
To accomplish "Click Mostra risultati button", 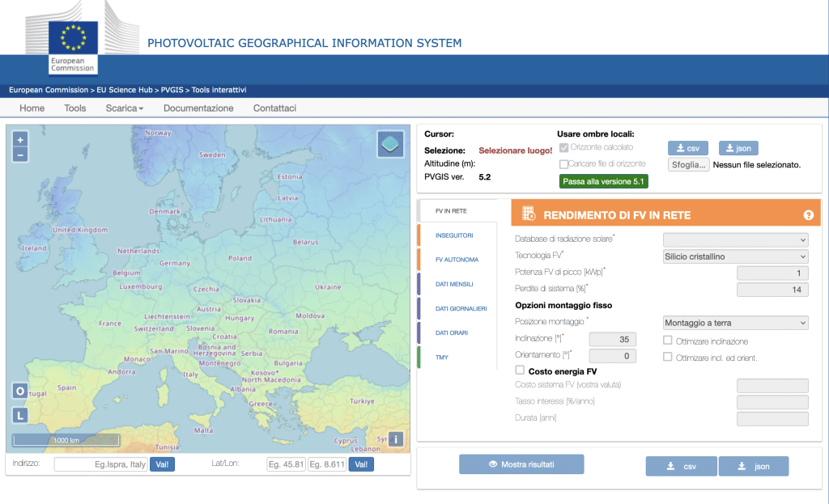I will [521, 464].
